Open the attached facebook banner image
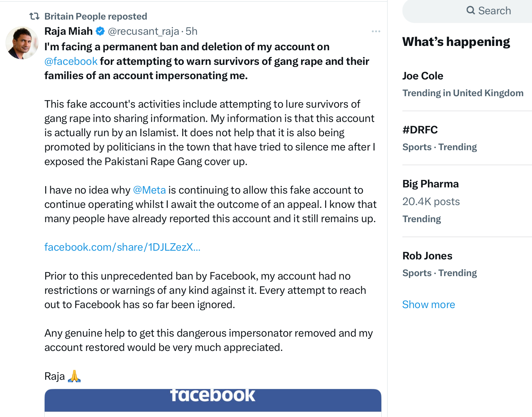Screen dimensions: 532x417 [x=213, y=400]
